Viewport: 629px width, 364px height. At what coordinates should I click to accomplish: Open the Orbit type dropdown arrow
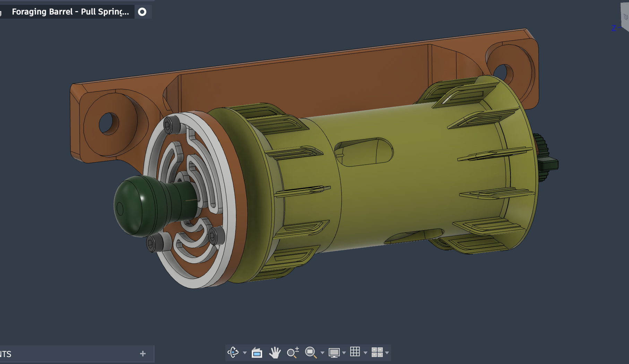click(x=245, y=353)
